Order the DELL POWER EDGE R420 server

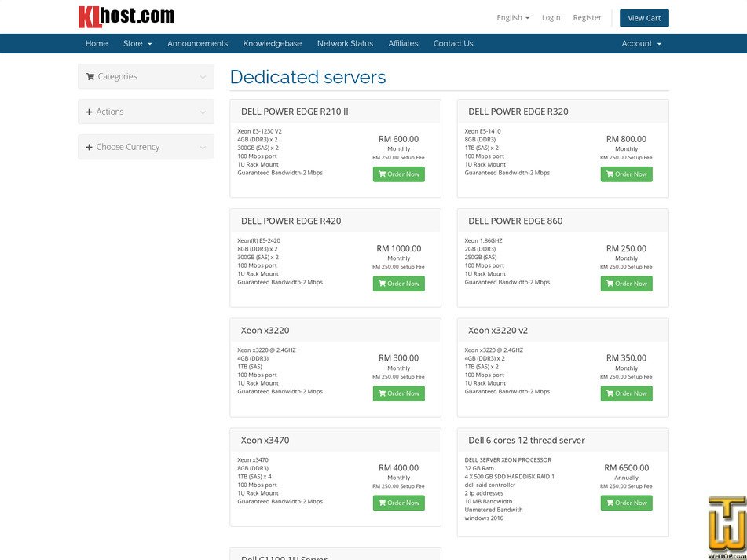(x=399, y=284)
